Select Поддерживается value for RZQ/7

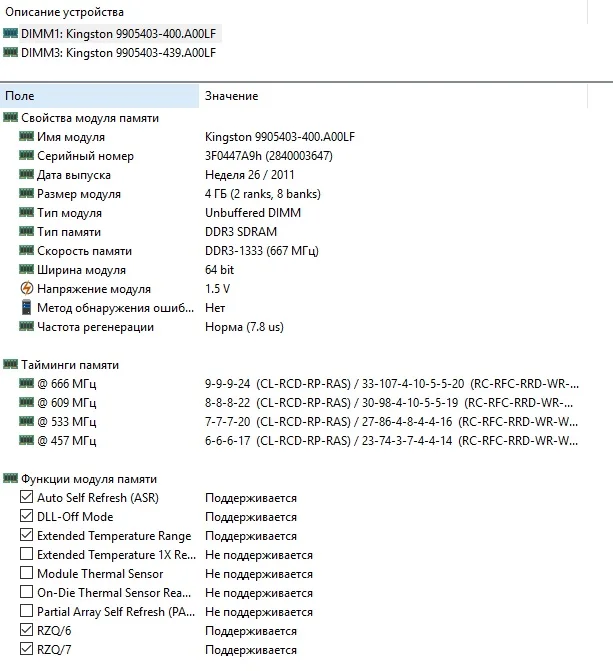[251, 650]
